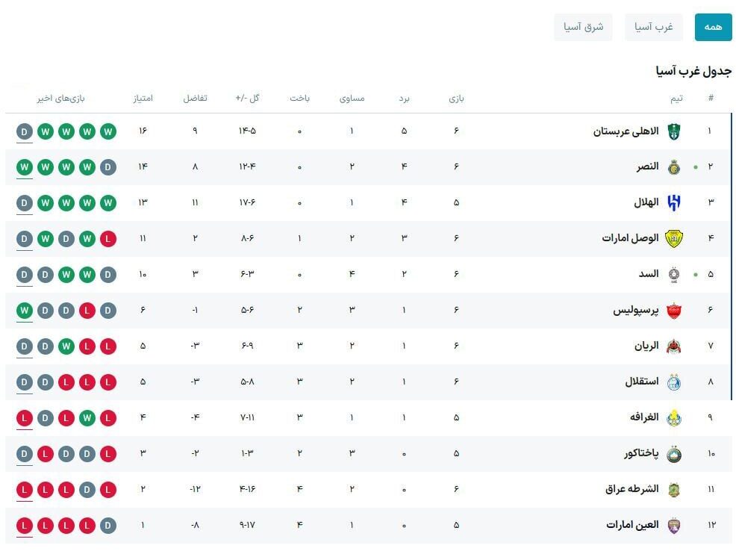The width and height of the screenshot is (736, 560).
Task: Click Persepolis's latest green W result badge
Action: (25, 311)
